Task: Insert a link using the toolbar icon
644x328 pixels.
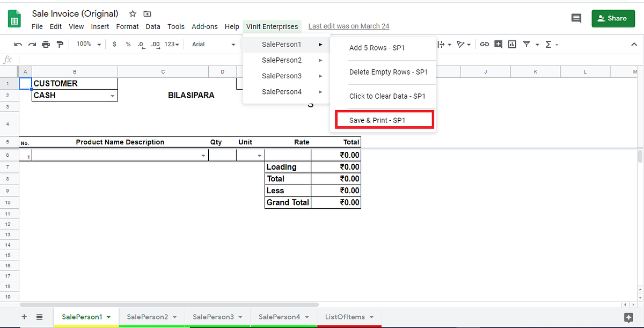Action: pos(485,44)
